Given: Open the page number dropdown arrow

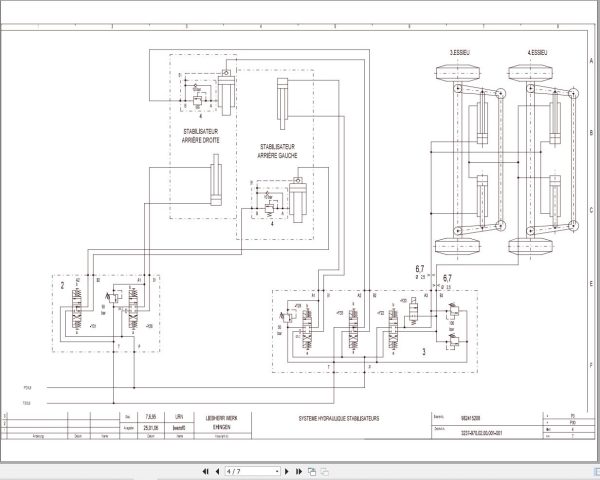Looking at the screenshot, I should tap(277, 472).
